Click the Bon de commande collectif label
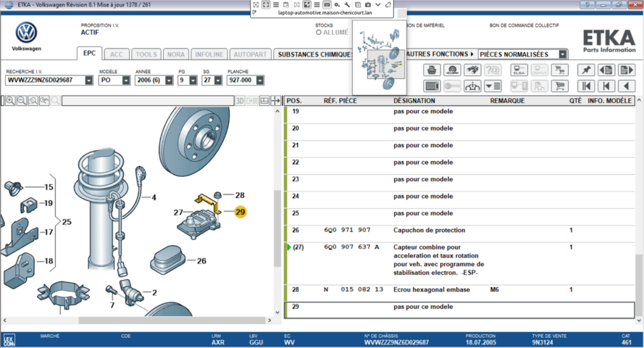Viewport: 644px width, 348px height. click(x=524, y=25)
